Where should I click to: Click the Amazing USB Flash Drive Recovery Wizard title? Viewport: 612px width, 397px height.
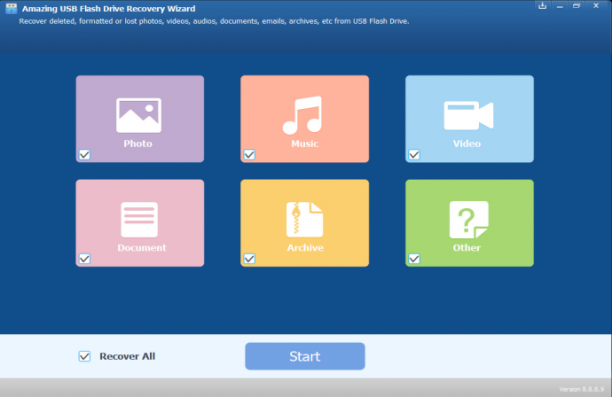click(x=109, y=8)
